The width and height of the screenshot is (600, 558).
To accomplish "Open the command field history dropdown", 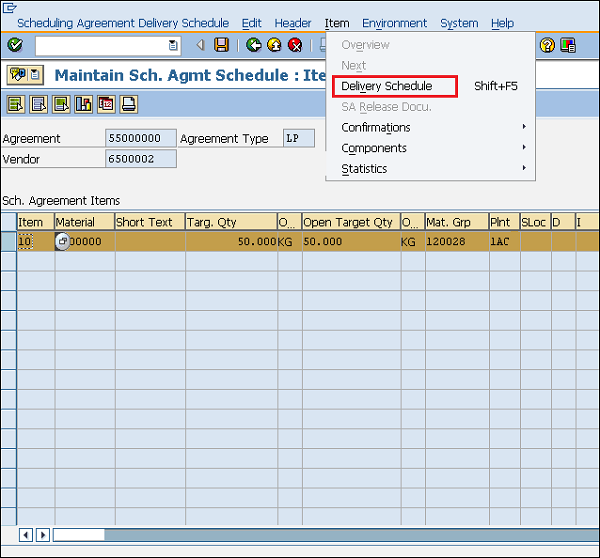I will (x=173, y=45).
